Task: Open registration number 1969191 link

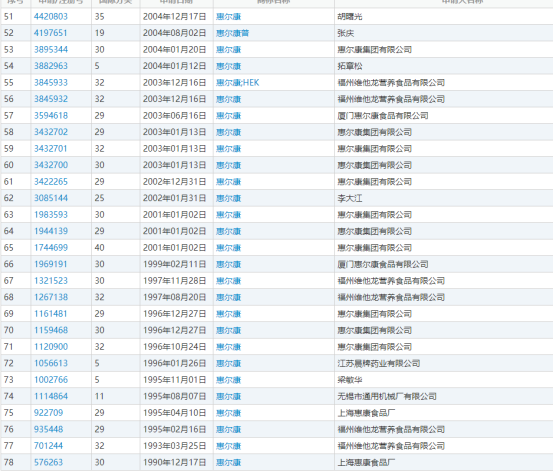Action: (x=51, y=264)
